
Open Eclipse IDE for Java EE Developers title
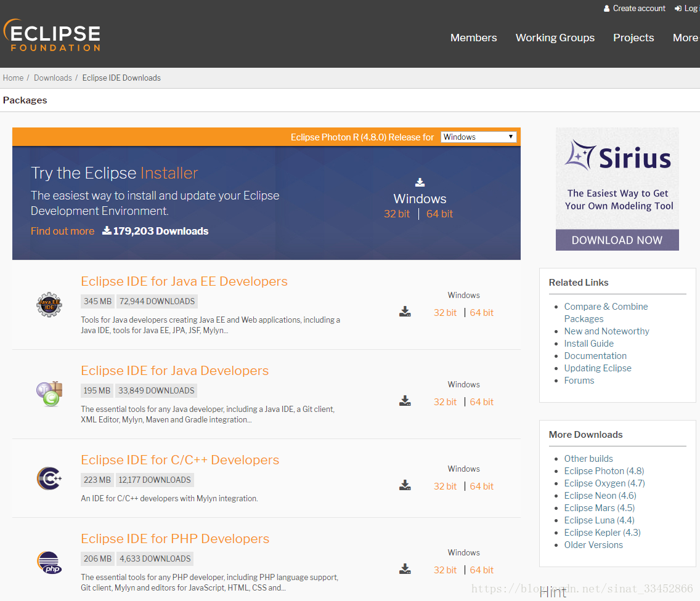coord(184,281)
